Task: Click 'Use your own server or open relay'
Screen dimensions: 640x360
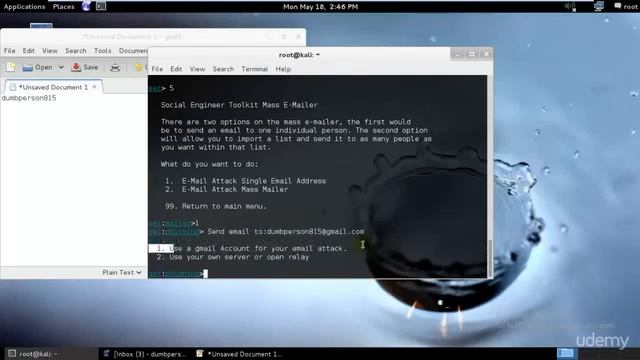Action: [233, 257]
